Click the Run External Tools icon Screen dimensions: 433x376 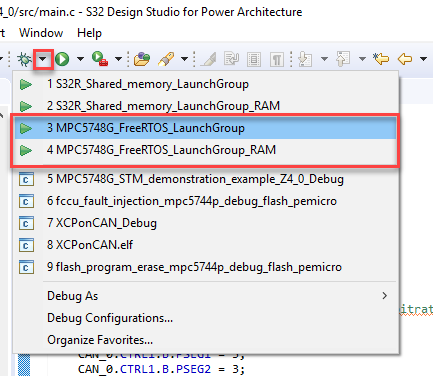100,59
